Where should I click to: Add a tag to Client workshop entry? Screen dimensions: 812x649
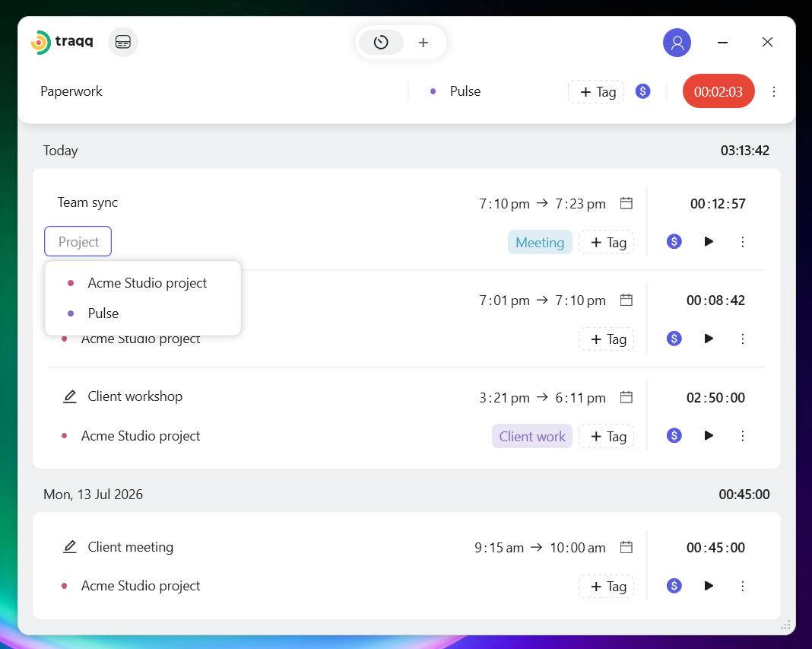click(x=607, y=437)
